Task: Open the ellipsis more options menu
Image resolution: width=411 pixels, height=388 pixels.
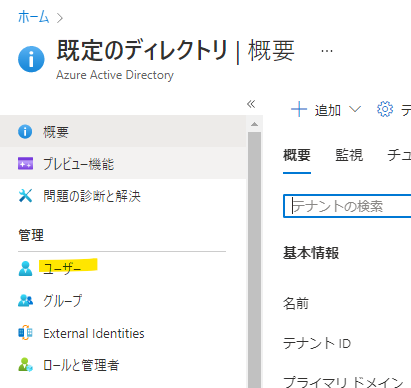Action: click(327, 51)
